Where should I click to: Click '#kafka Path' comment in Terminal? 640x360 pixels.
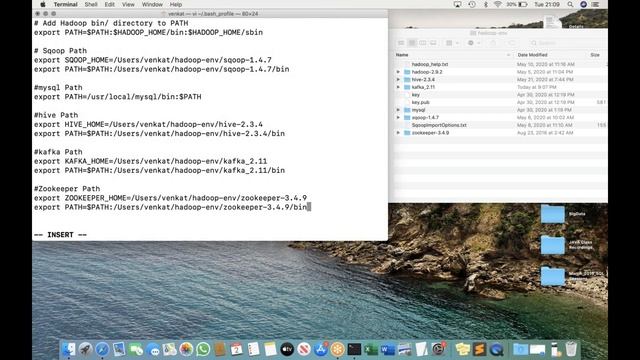[58, 152]
